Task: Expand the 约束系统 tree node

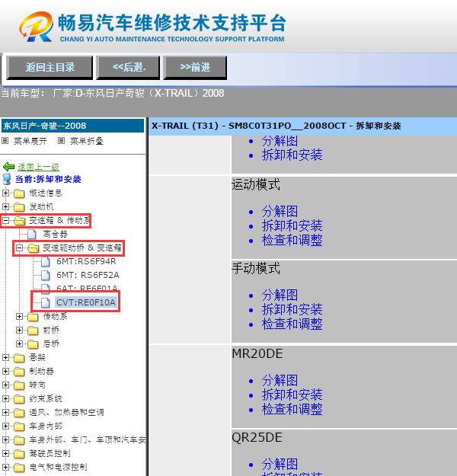Action: [5, 398]
